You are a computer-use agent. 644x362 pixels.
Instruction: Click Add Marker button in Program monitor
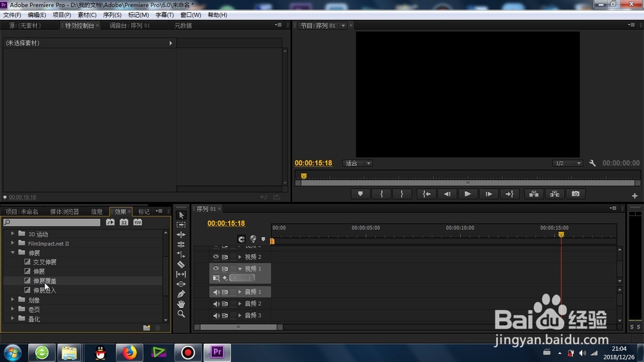point(360,194)
